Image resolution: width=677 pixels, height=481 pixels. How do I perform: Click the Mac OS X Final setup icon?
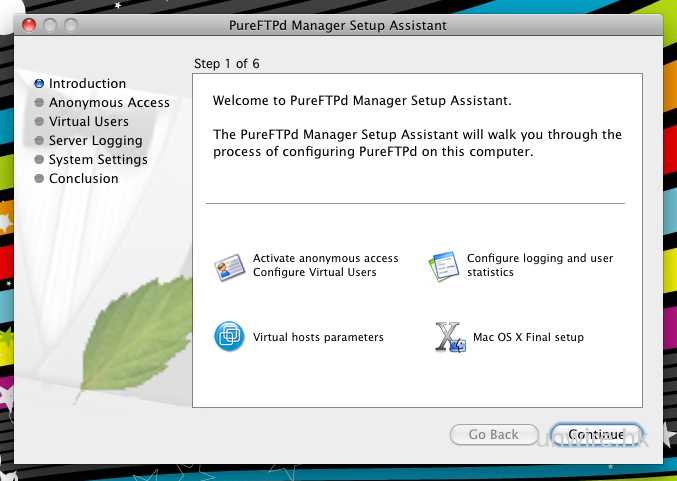click(450, 338)
